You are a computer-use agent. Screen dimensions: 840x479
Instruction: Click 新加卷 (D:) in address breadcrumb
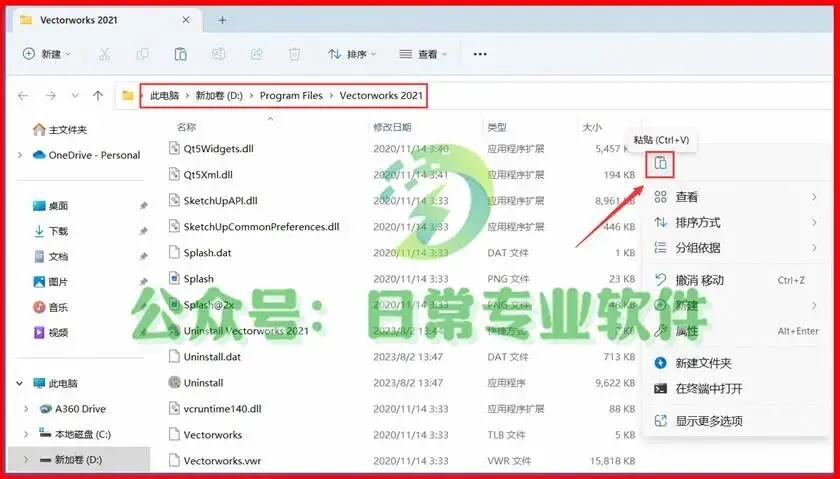pyautogui.click(x=219, y=95)
